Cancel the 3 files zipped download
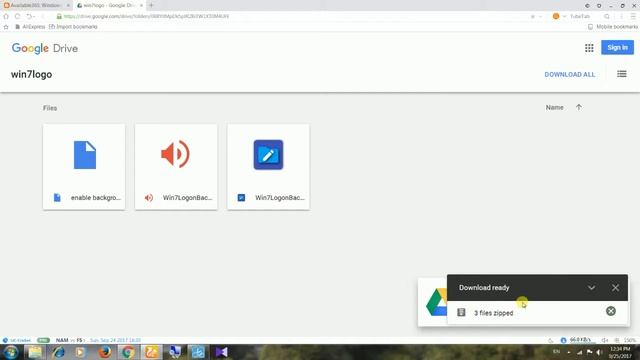Screen dimensions: 640x360 click(x=611, y=311)
